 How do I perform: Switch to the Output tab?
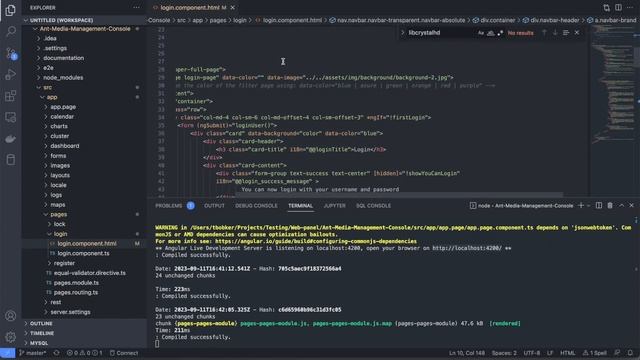tap(214, 206)
